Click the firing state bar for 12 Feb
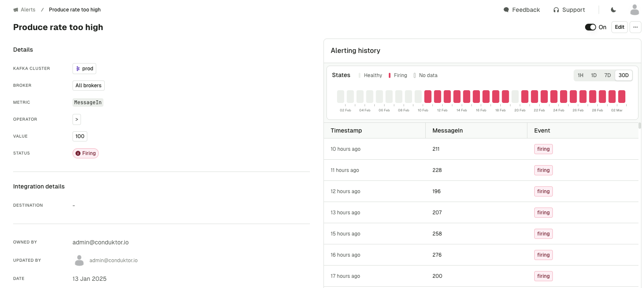The height and width of the screenshot is (288, 644). click(438, 97)
